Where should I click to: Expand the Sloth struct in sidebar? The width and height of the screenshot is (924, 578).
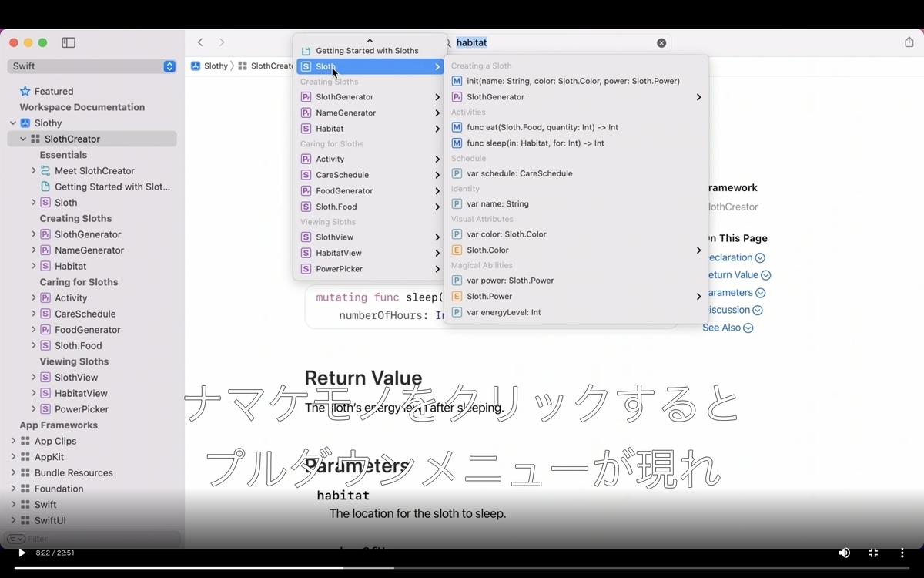click(x=34, y=203)
